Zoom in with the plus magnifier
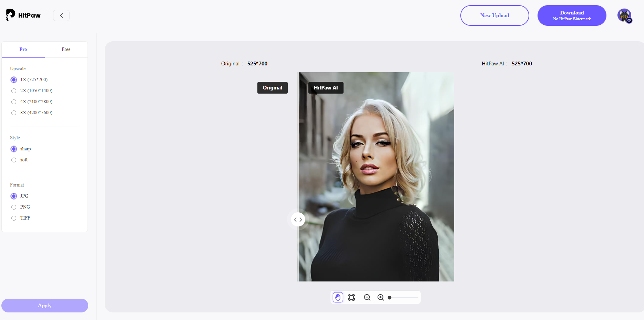 (381, 297)
